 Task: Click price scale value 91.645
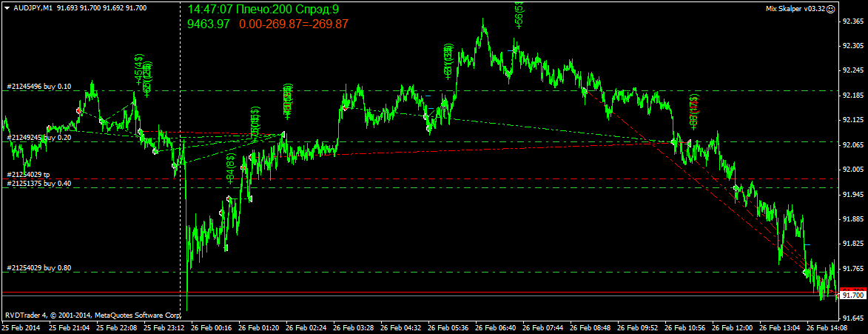tap(852, 318)
